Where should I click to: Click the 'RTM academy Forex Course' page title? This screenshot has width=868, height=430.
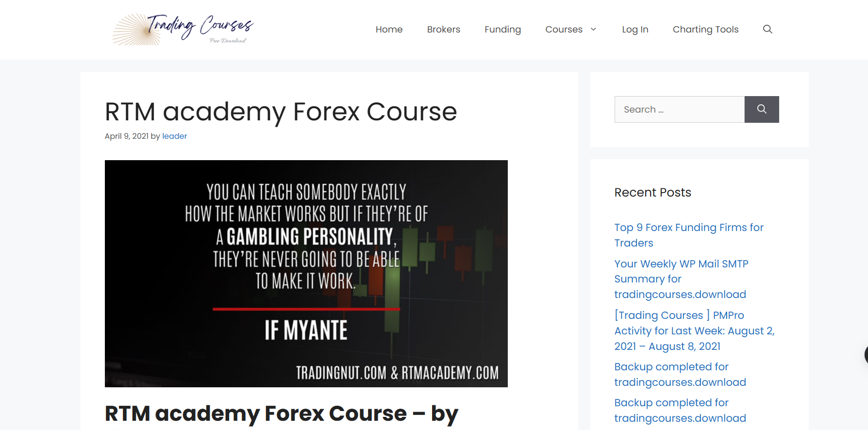click(281, 112)
